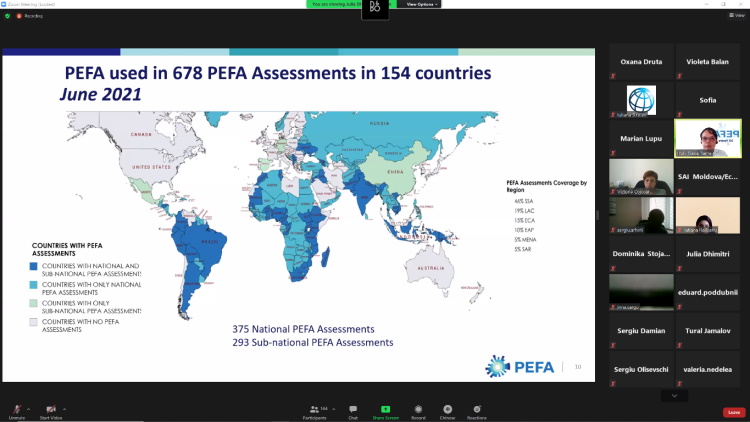This screenshot has height=422, width=750.
Task: Select Oxana Druta's participant tile
Action: 641,62
